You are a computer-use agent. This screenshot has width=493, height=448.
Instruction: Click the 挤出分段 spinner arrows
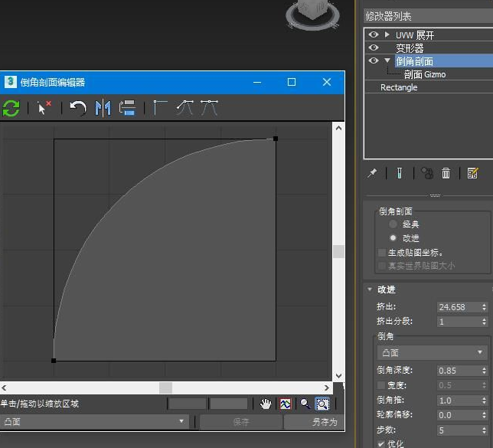(484, 322)
